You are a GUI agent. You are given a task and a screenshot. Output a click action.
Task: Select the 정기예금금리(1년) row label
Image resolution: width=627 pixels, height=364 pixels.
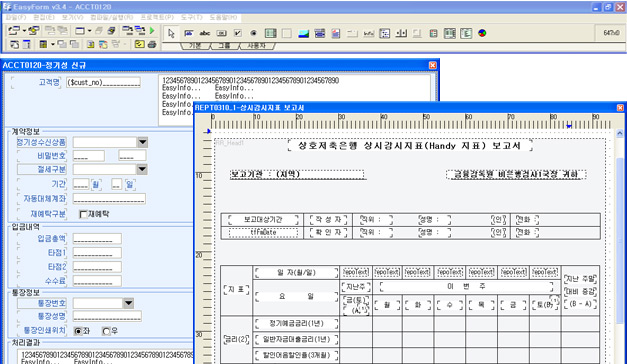coord(296,323)
